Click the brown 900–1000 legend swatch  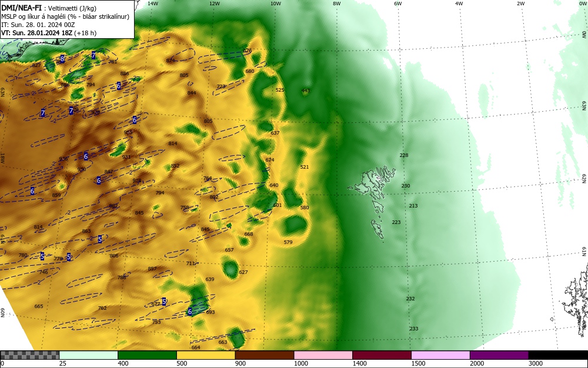(x=265, y=355)
